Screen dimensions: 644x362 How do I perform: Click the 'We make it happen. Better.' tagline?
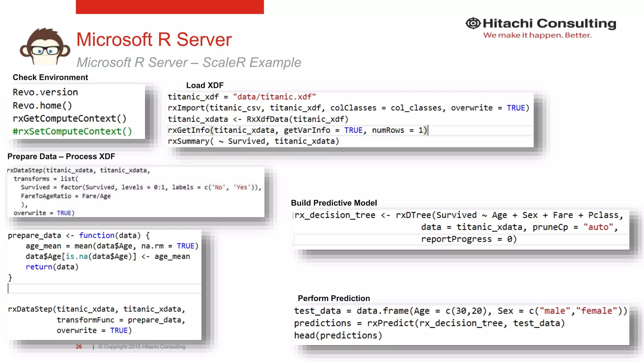[537, 35]
